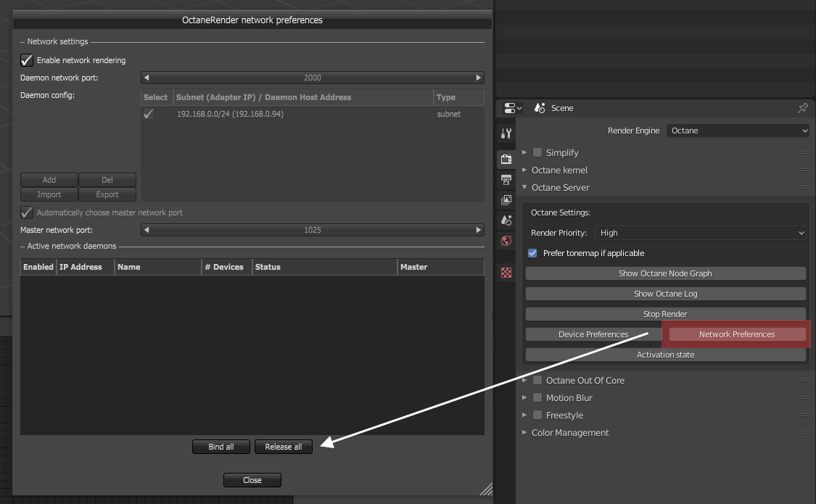Click the grip handle on Simplify panel
Viewport: 816px width, 504px height.
pos(806,152)
